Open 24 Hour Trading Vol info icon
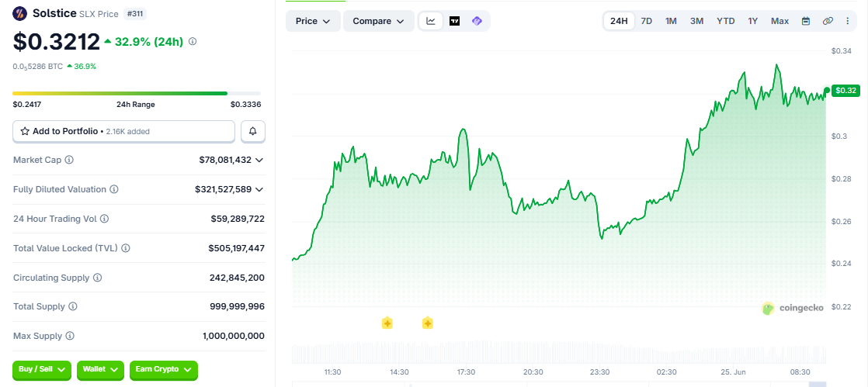868x387 pixels. [104, 219]
